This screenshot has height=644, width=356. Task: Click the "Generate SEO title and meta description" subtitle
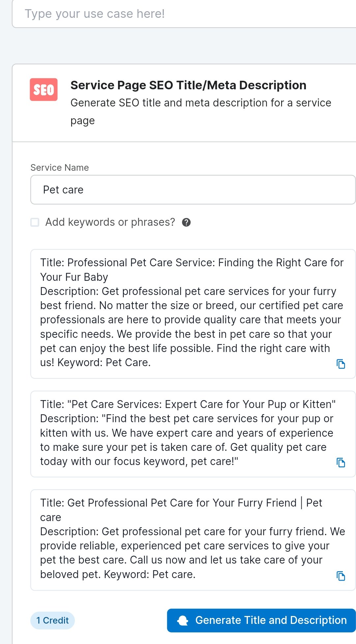click(x=201, y=103)
